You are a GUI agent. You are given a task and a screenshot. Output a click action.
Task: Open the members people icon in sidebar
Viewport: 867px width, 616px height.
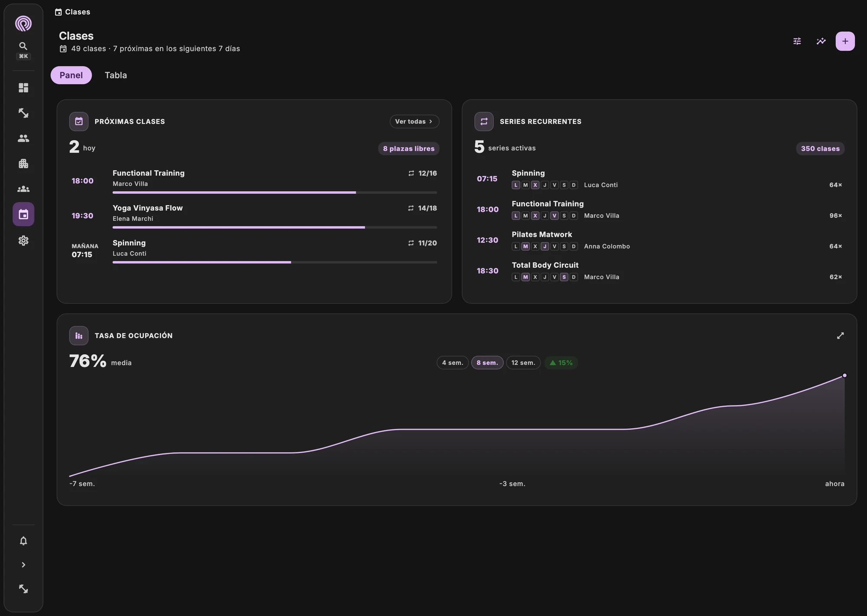click(x=23, y=138)
